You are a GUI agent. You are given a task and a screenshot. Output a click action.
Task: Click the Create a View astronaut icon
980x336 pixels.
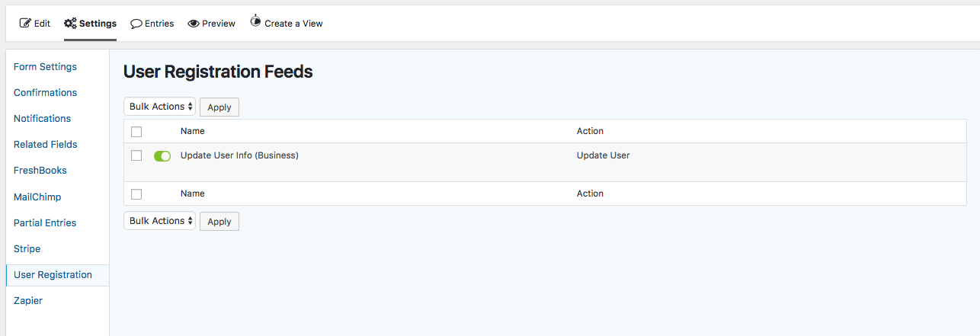[255, 22]
